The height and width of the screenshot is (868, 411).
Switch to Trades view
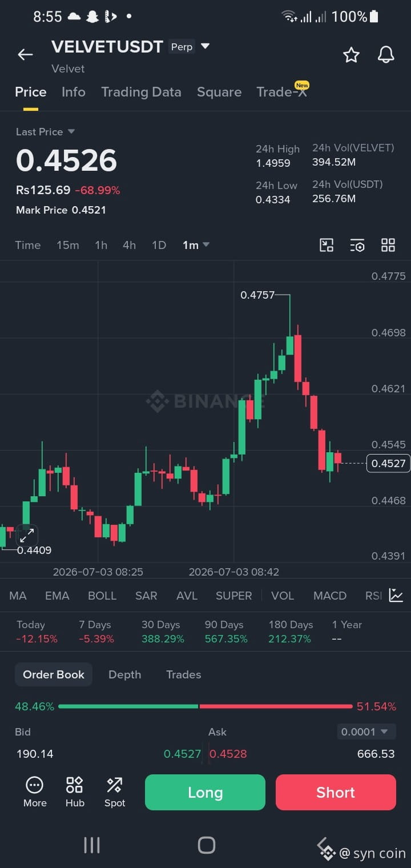coord(183,674)
